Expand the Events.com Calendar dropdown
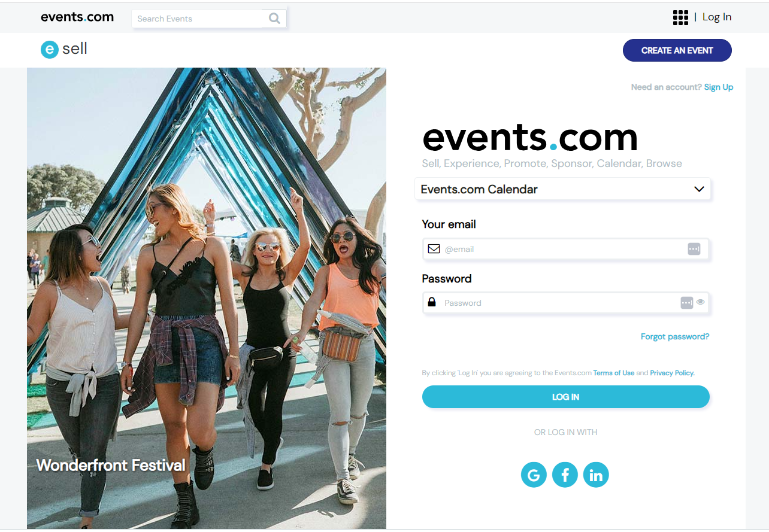Image resolution: width=769 pixels, height=532 pixels. pyautogui.click(x=562, y=189)
